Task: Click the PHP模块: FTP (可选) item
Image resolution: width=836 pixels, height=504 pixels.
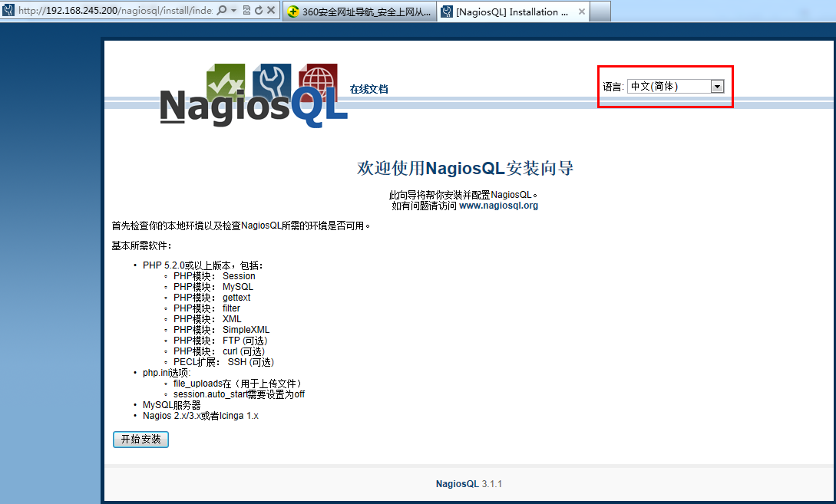Action: (x=220, y=341)
